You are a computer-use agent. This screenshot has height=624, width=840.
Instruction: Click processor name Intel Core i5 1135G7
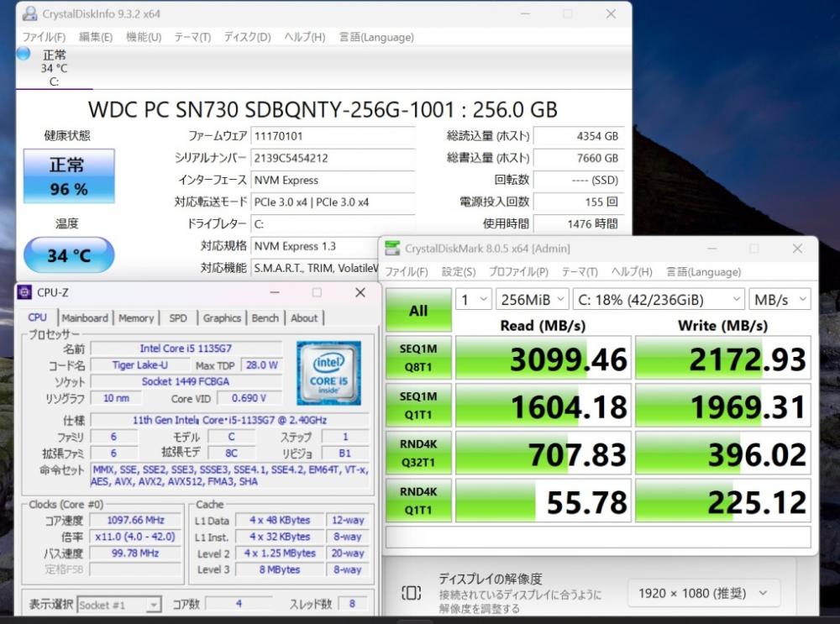(x=186, y=349)
